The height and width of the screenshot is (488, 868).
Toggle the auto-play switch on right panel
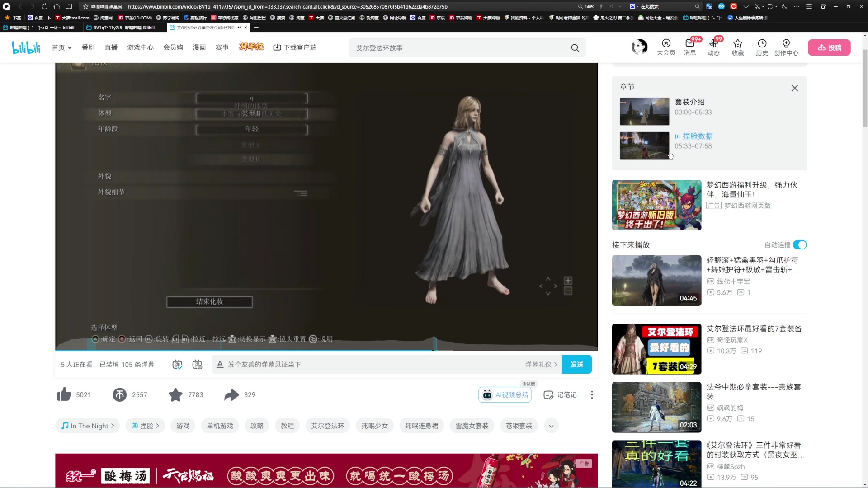802,245
